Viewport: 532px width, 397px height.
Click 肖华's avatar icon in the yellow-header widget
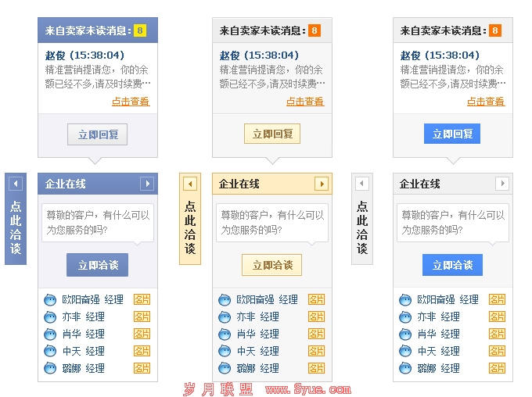[225, 334]
